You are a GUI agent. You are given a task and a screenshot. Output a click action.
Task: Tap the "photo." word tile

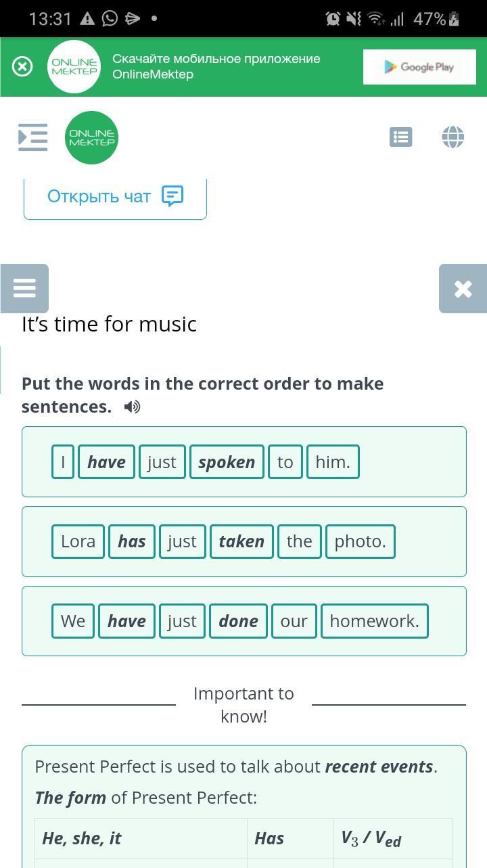(x=360, y=541)
